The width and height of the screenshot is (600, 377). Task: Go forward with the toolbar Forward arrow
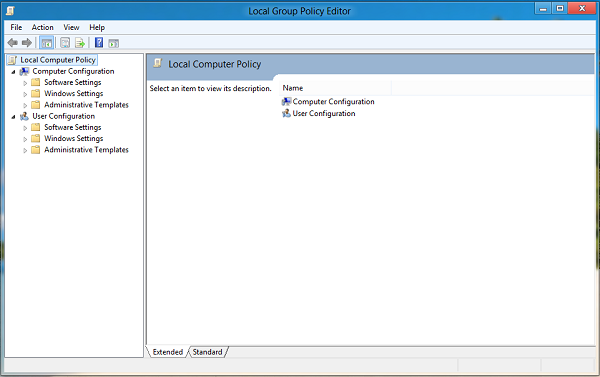point(27,42)
